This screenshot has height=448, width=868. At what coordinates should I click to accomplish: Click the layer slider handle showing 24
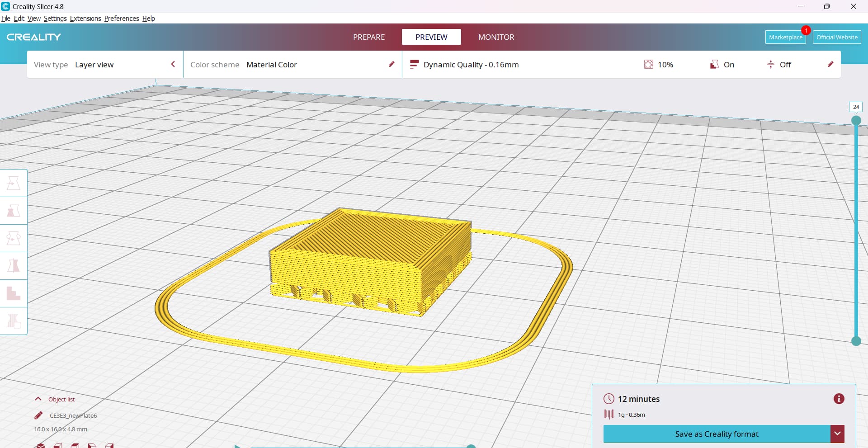[856, 120]
